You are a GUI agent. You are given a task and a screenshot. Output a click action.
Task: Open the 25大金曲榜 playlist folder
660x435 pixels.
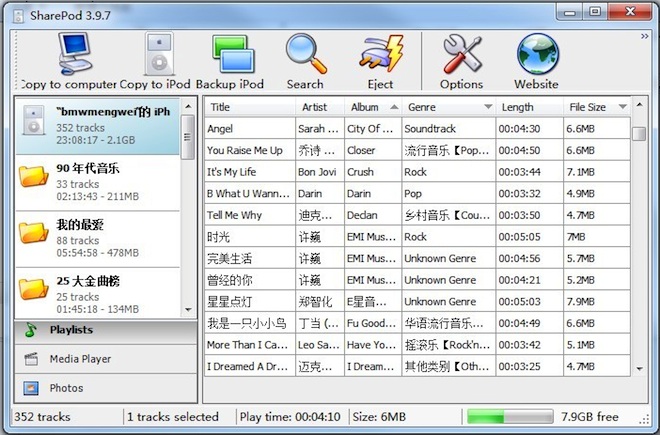point(98,293)
